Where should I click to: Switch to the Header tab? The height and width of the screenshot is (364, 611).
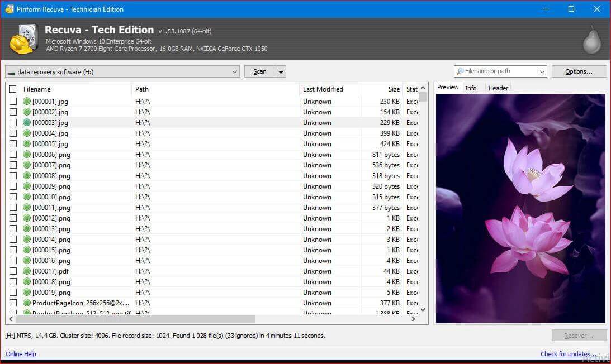pos(498,88)
